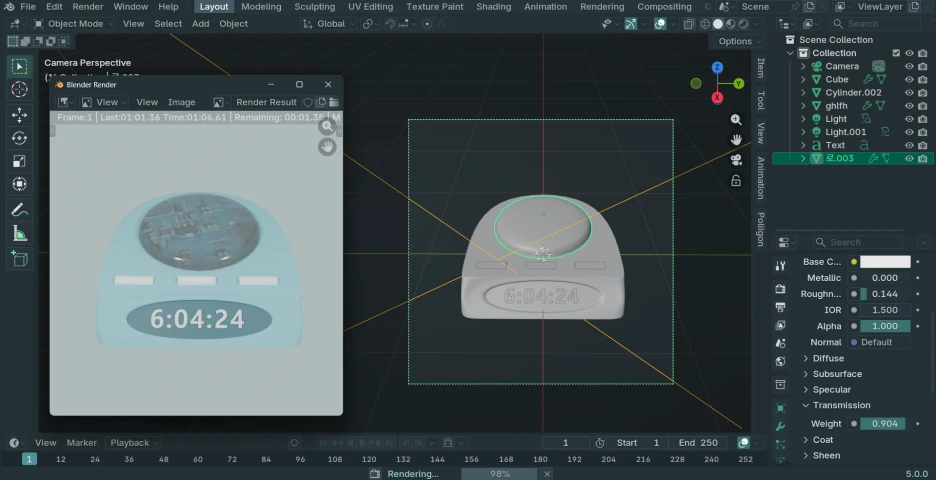Open the Marker menu in timeline
Image resolution: width=936 pixels, height=480 pixels.
click(x=82, y=443)
